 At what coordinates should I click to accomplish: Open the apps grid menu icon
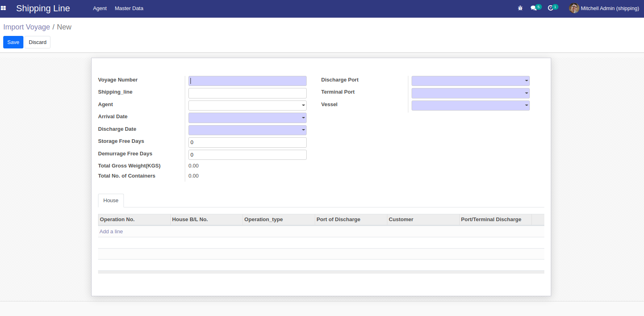click(x=3, y=8)
